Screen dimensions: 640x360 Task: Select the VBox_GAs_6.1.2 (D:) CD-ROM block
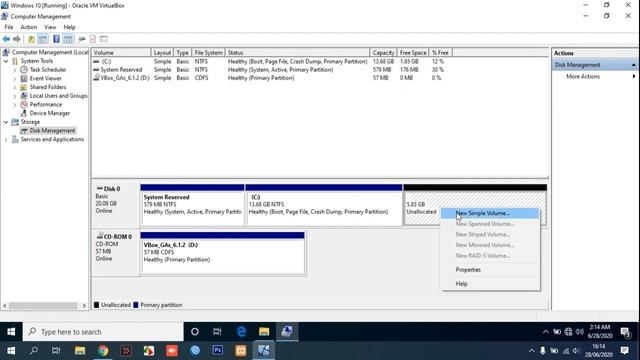click(x=222, y=253)
